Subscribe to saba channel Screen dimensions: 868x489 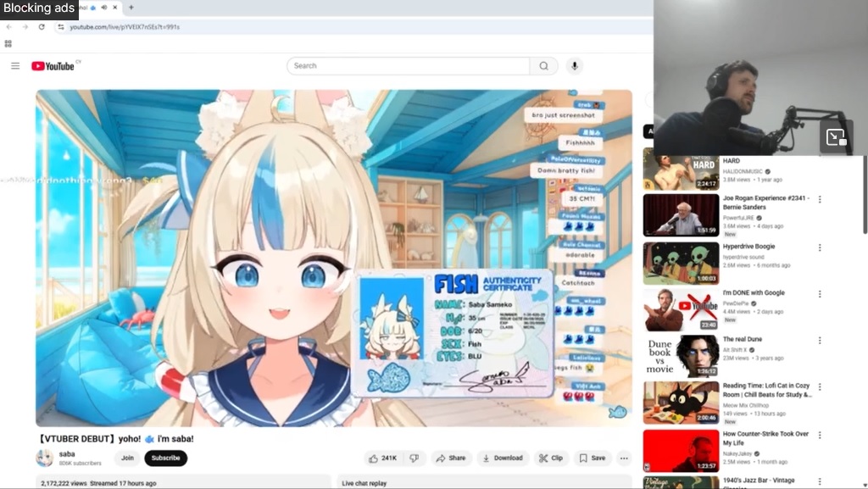coord(165,458)
